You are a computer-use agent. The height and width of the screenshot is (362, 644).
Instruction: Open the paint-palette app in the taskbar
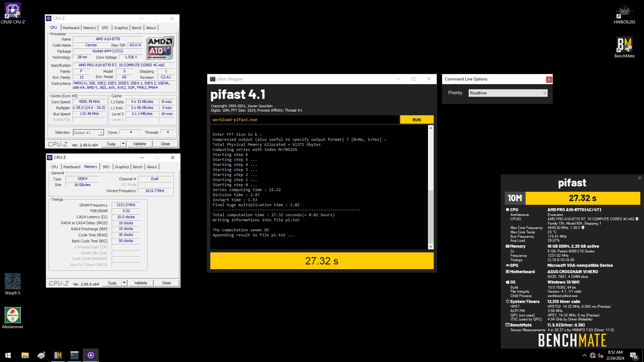(41, 355)
